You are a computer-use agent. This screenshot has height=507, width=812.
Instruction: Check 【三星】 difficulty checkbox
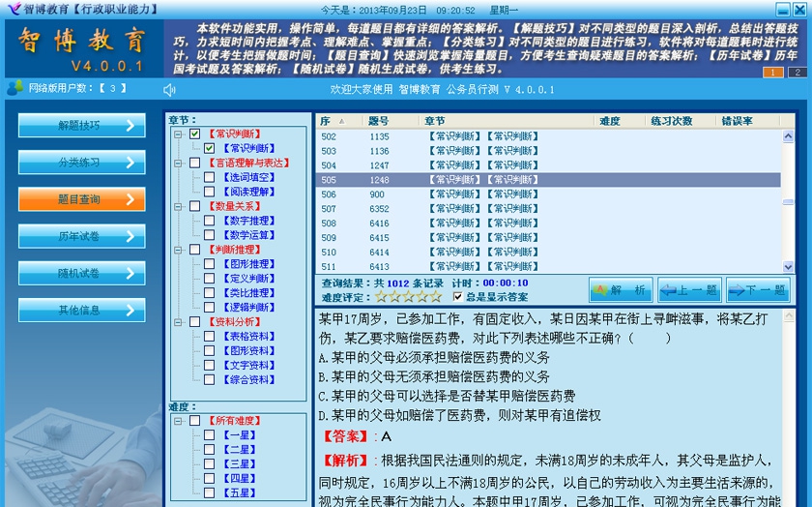click(209, 464)
